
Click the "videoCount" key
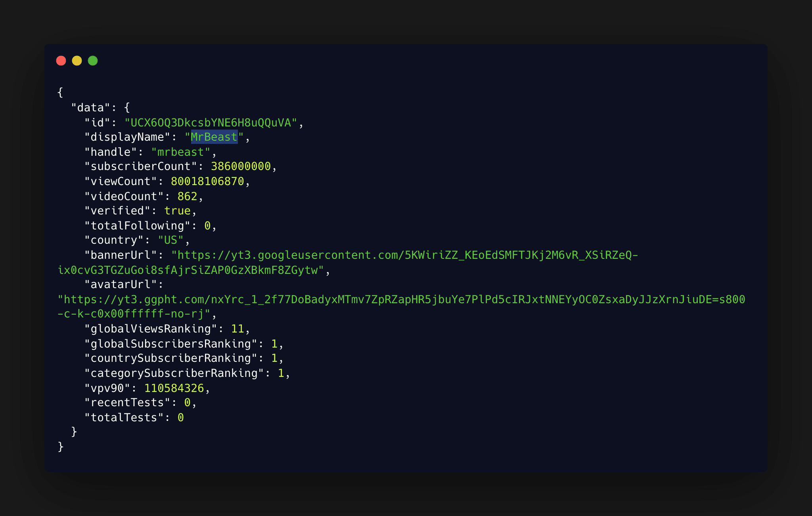pos(124,196)
